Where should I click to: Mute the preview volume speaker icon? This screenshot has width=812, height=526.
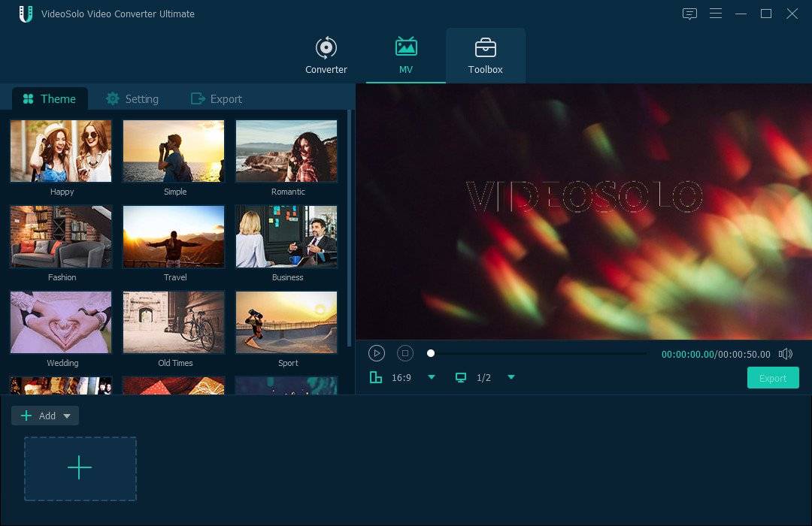coord(786,354)
